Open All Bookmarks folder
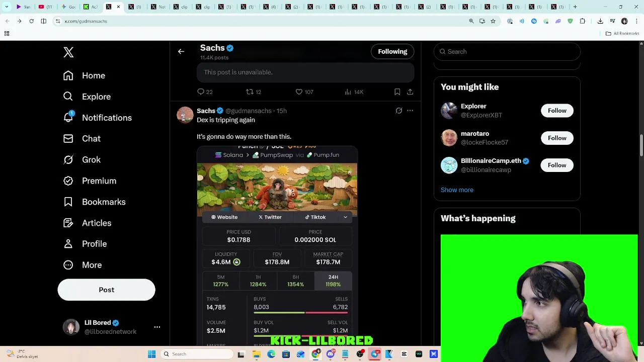Image resolution: width=644 pixels, height=362 pixels. point(622,34)
